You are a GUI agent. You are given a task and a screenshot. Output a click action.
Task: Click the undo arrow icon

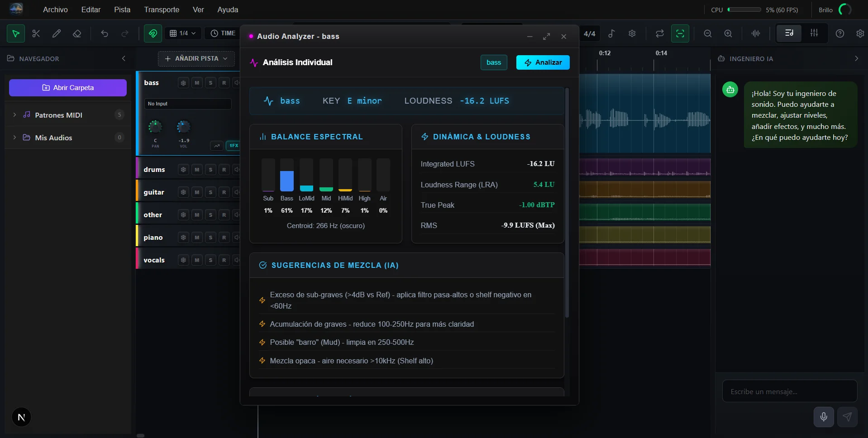click(x=105, y=33)
